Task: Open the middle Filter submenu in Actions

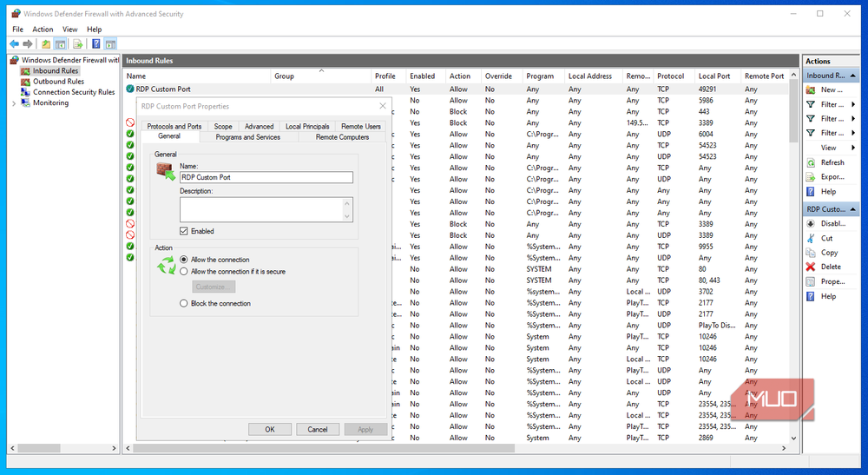Action: [x=831, y=118]
